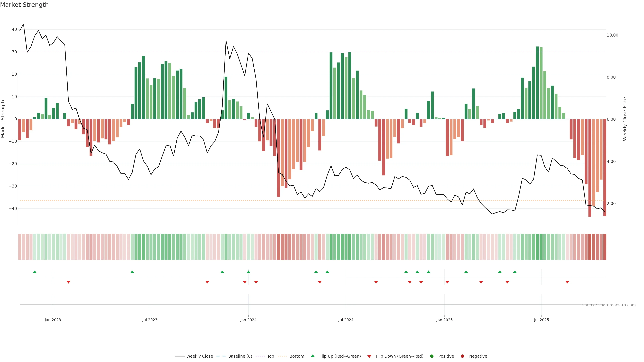
Task: Click the black Weekly Close line legend icon
Action: tap(179, 356)
